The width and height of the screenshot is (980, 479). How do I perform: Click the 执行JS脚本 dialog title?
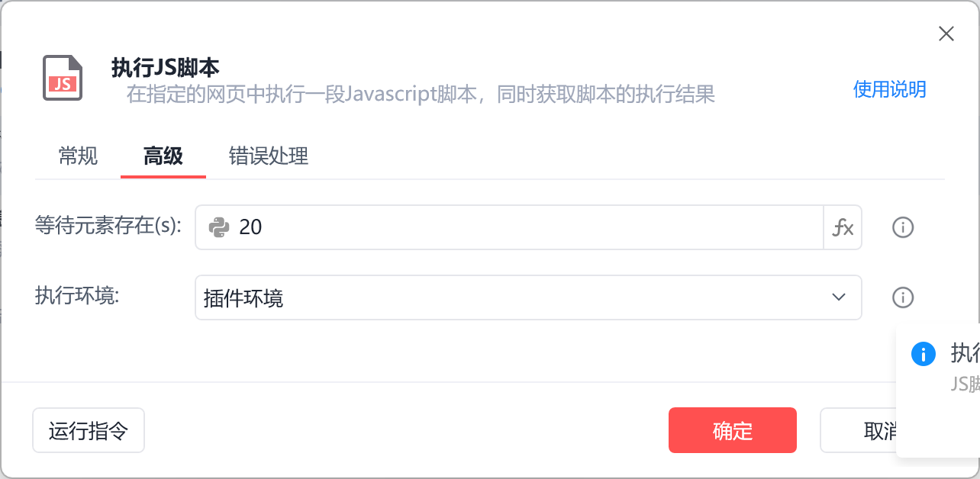(166, 68)
